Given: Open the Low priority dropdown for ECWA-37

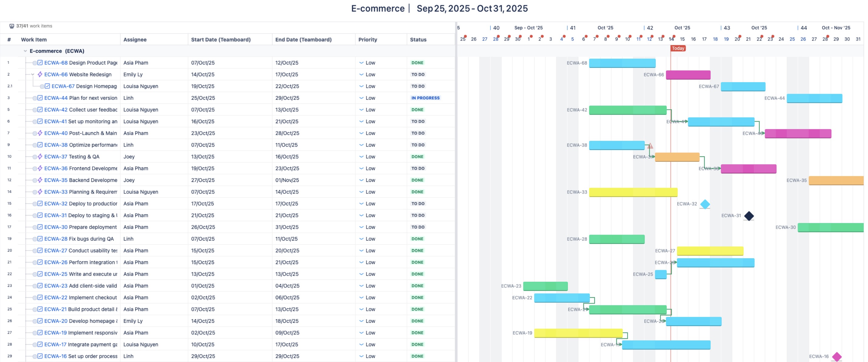Looking at the screenshot, I should [367, 157].
